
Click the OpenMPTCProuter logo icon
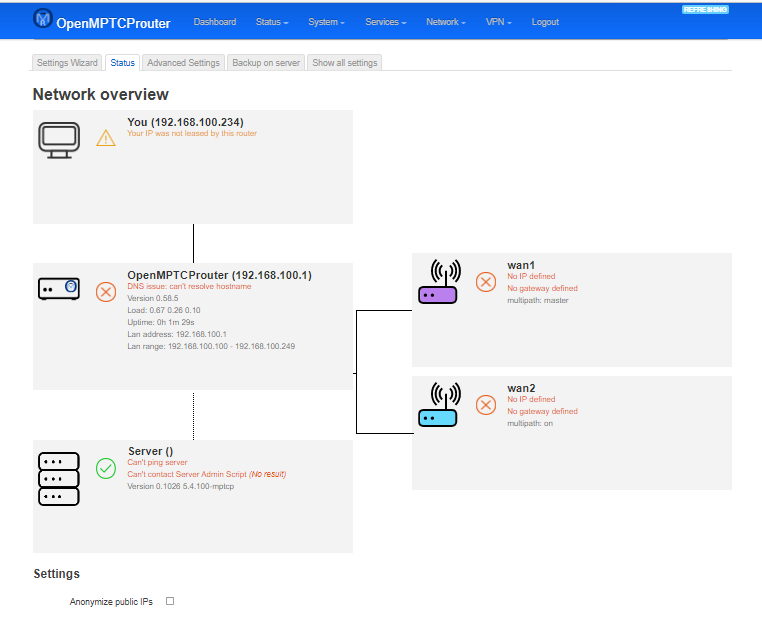point(43,18)
